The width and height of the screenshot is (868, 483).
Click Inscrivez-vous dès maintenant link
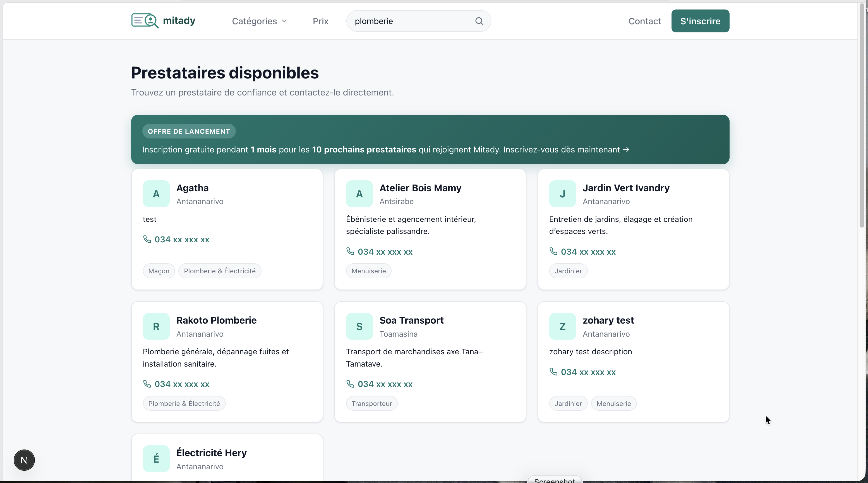click(566, 150)
